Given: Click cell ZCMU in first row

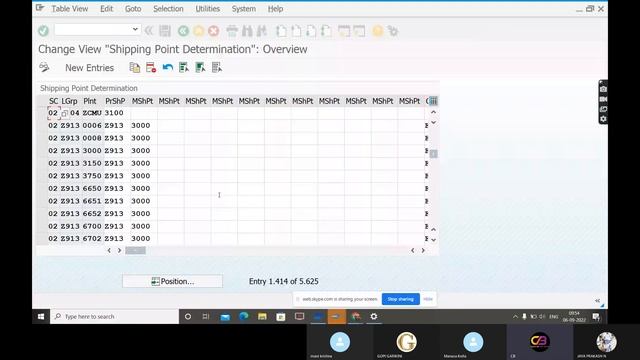Looking at the screenshot, I should coord(92,113).
